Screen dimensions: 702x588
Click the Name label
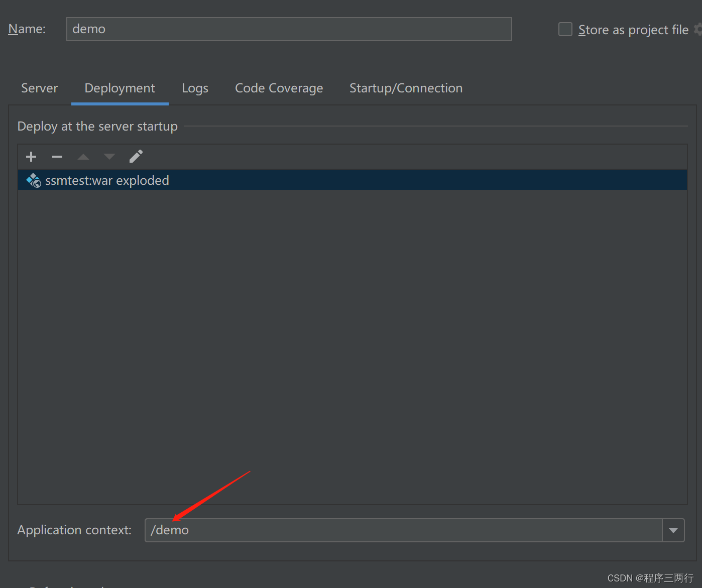click(27, 29)
